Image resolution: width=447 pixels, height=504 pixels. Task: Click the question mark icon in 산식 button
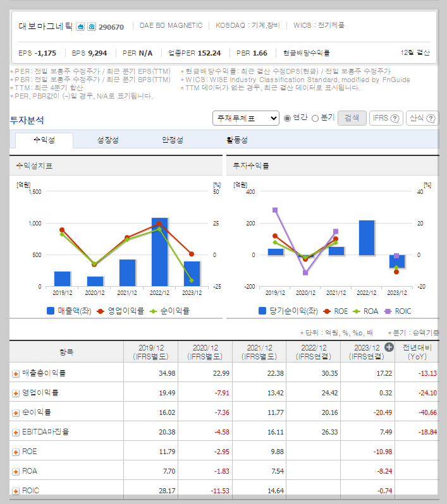tap(431, 118)
